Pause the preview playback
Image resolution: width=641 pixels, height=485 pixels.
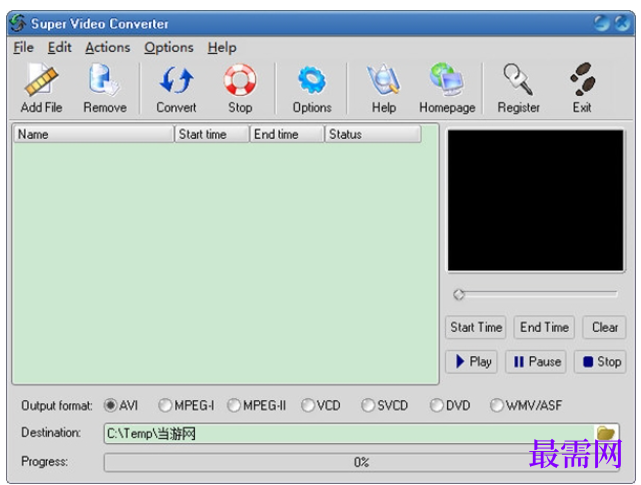(536, 362)
